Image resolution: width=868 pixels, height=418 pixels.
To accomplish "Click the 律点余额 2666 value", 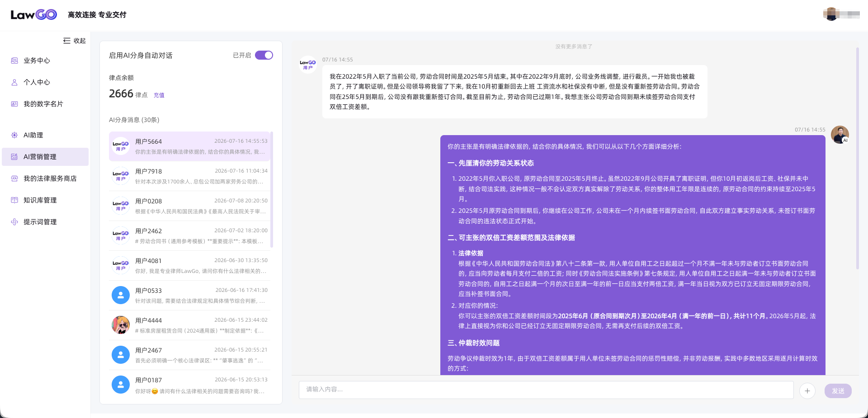I will pos(121,94).
